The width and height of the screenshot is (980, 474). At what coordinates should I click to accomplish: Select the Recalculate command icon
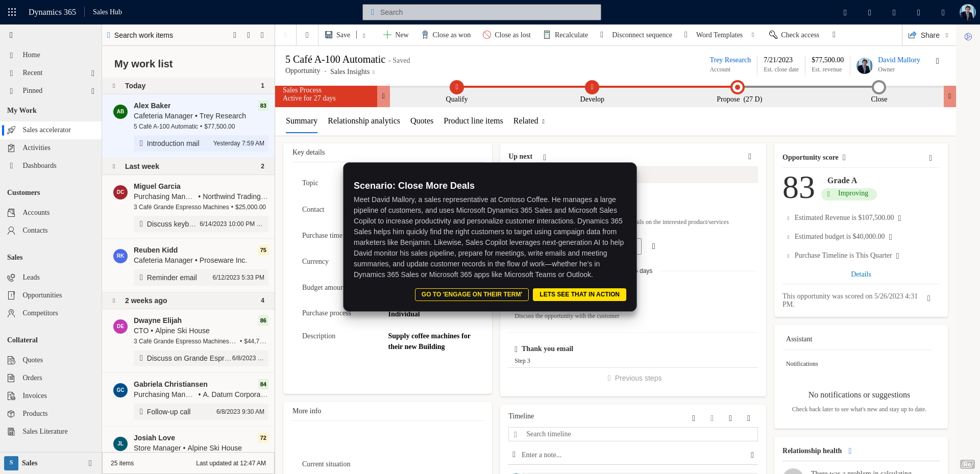coord(547,35)
